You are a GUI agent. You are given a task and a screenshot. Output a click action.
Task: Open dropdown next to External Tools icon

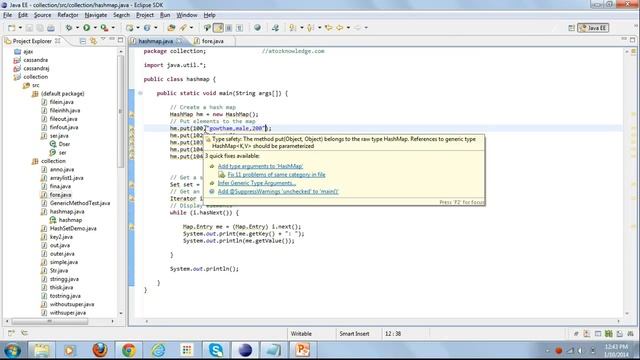tap(113, 28)
